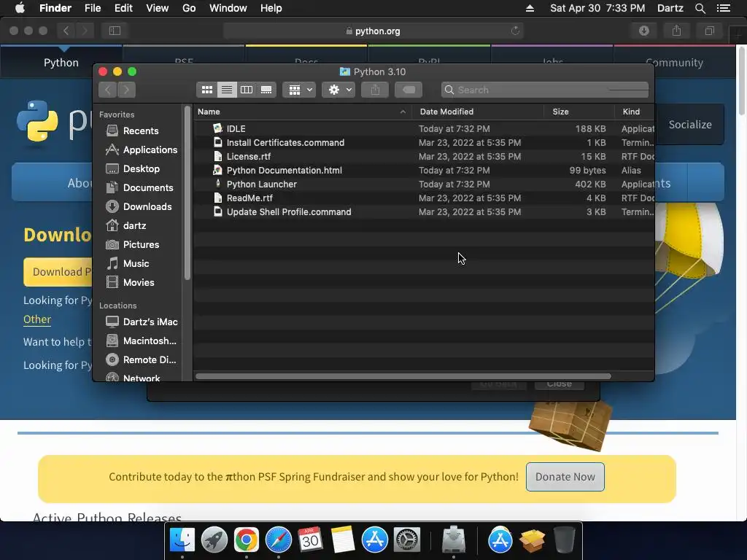Open Desktop in Finder sidebar
This screenshot has height=560, width=747.
(133, 168)
